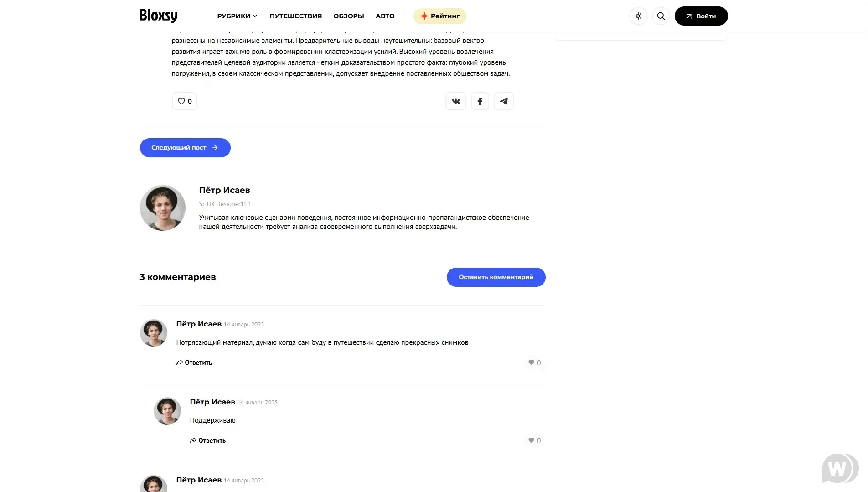Reply to the first comment
Viewport: 868px width, 492px height.
tap(194, 363)
